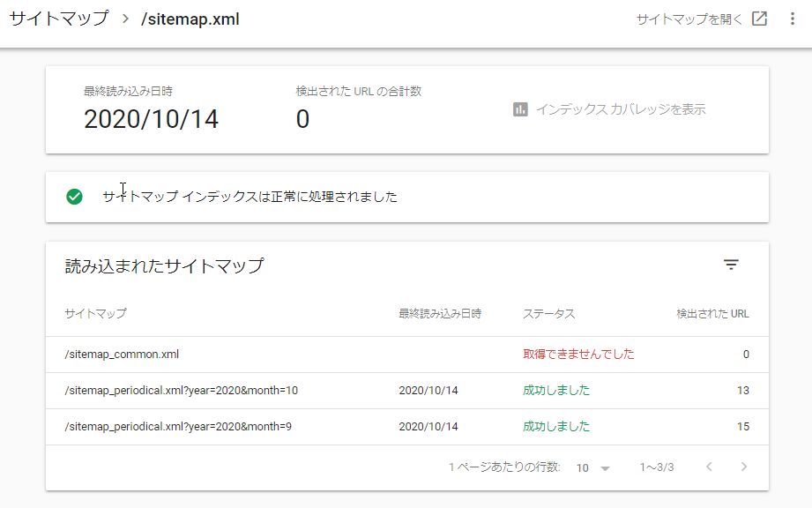The image size is (812, 508).
Task: Open sitemap_periodical month=10 row
Action: [182, 391]
